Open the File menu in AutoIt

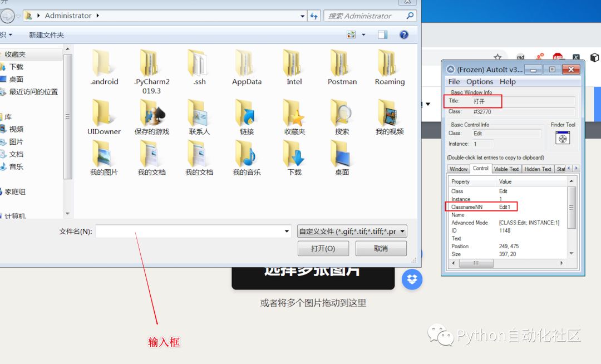(x=454, y=82)
